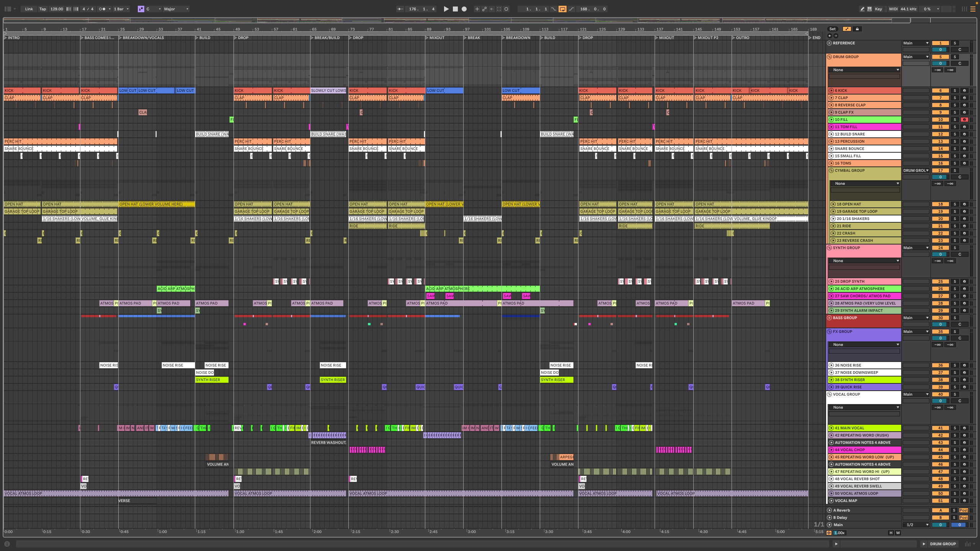Click the OUTRO locator marker
Image resolution: width=980 pixels, height=551 pixels.
740,38
